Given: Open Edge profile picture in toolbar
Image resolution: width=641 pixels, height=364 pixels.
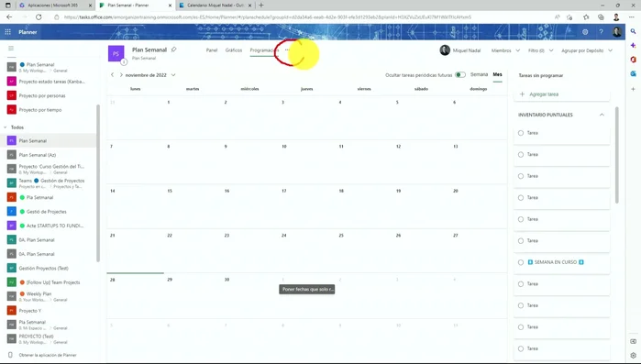Looking at the screenshot, I should (616, 17).
